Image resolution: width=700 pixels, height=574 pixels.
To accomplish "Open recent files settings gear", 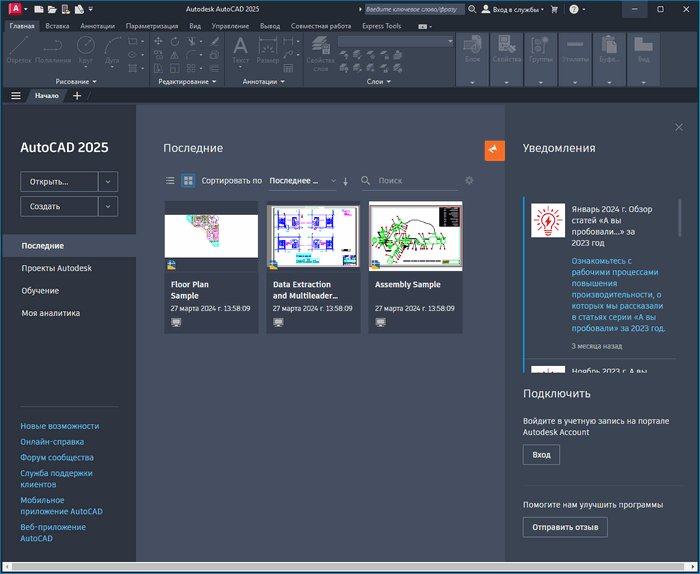I will tap(469, 181).
